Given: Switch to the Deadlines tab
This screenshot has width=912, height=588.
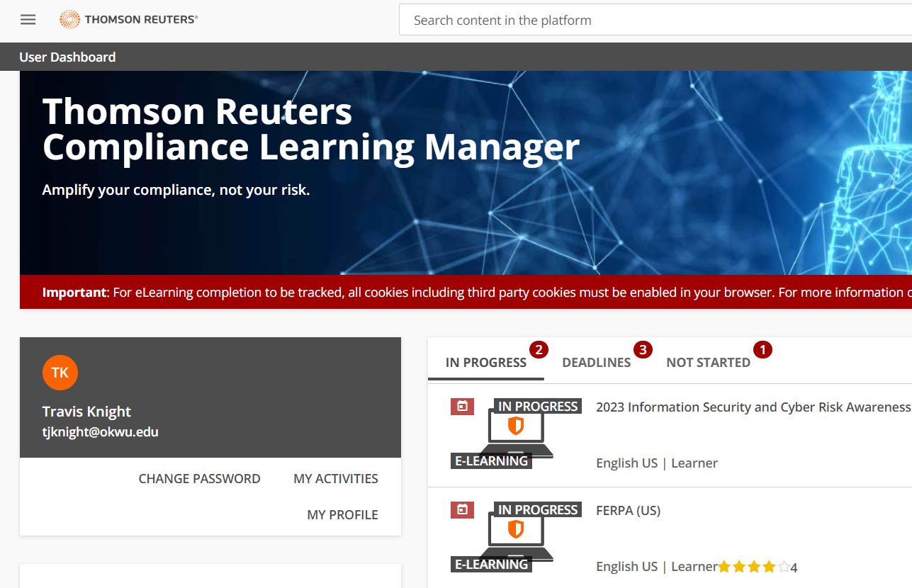Looking at the screenshot, I should (x=597, y=363).
